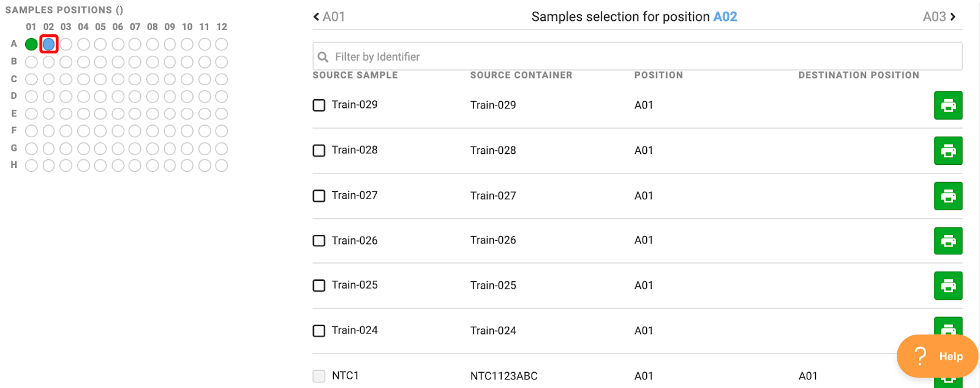Print label for Train-029 sample
Screen dimensions: 980x388
point(948,105)
